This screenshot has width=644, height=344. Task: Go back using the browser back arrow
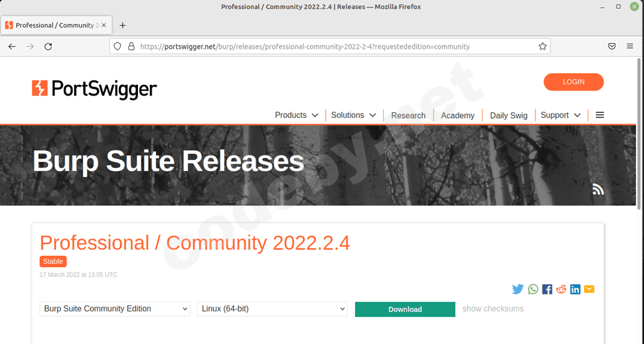point(12,46)
